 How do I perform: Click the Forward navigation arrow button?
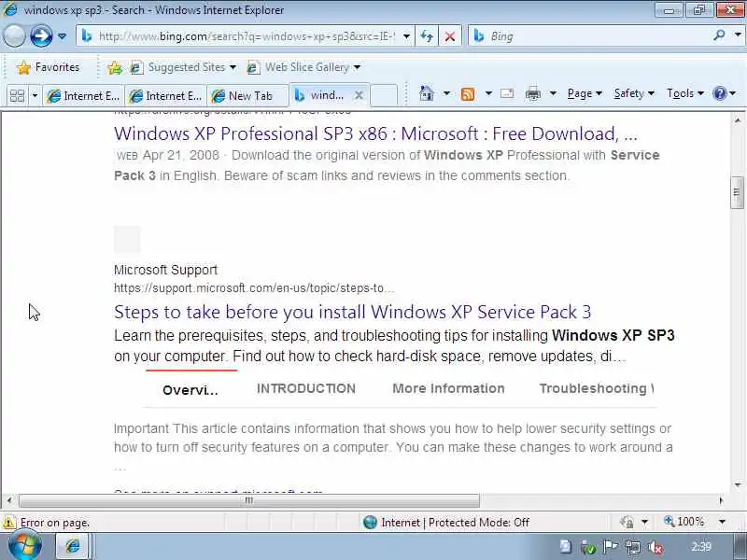point(41,35)
